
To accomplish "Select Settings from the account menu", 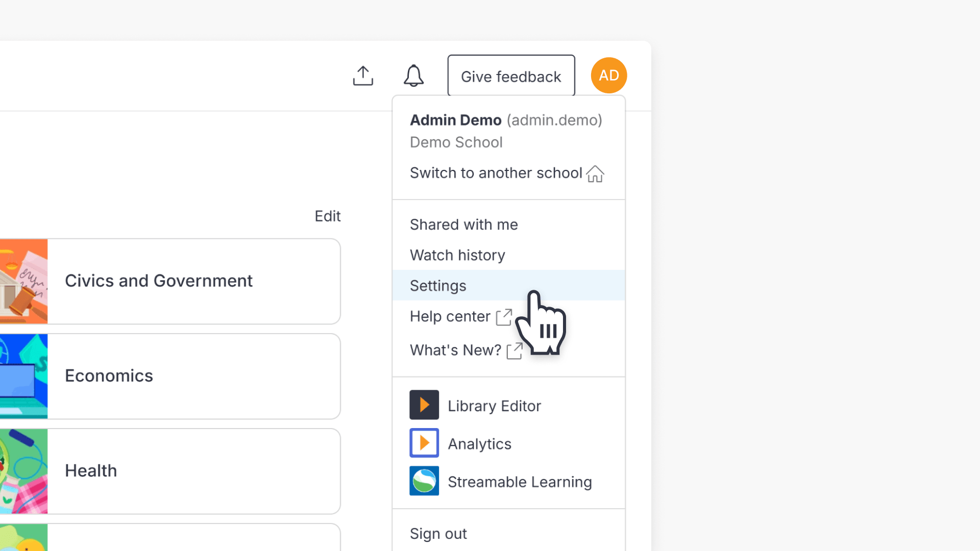I will tap(437, 285).
